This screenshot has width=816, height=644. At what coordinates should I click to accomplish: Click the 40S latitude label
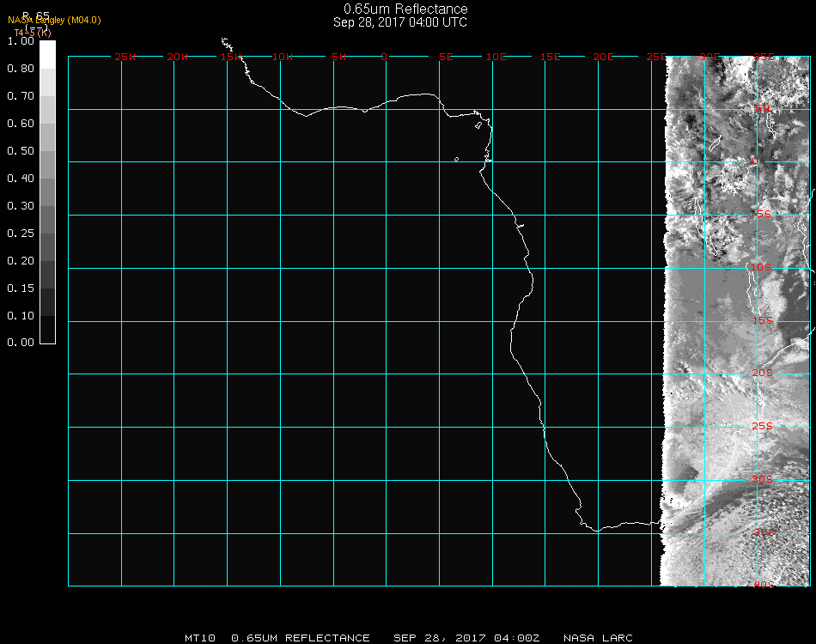764,585
